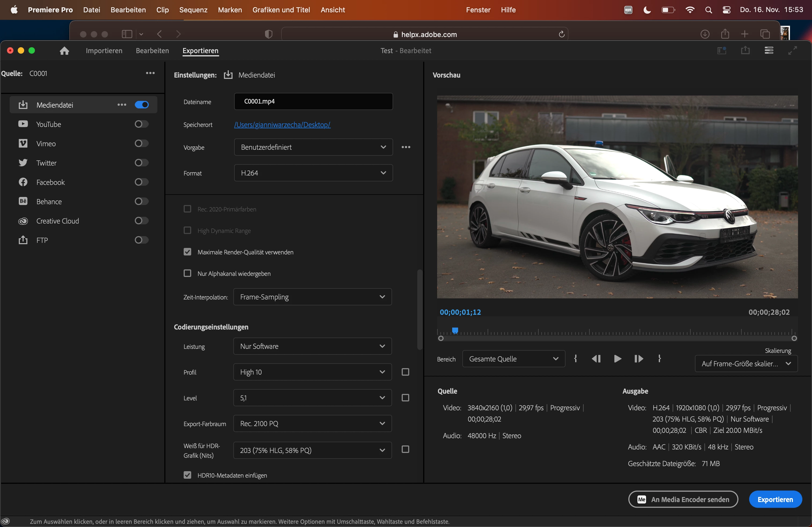Image resolution: width=812 pixels, height=527 pixels.
Task: Expand the Export-Farbraum dropdown
Action: coord(312,423)
